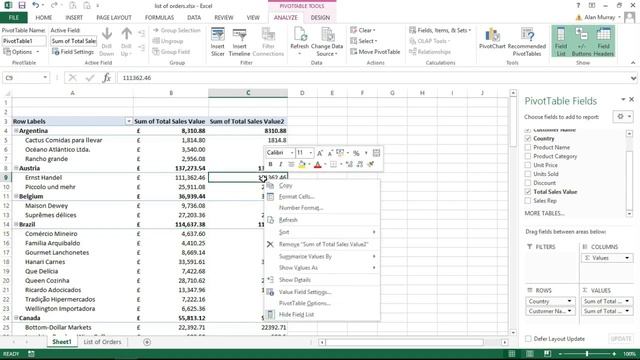Image resolution: width=640 pixels, height=360 pixels.
Task: Click Italic in the mini toolbar
Action: tap(280, 164)
